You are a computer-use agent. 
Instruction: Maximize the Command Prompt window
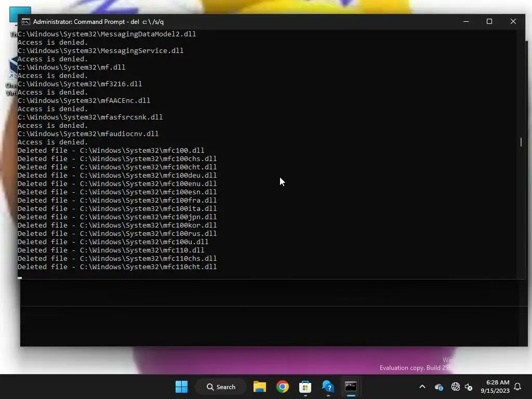[x=489, y=21]
